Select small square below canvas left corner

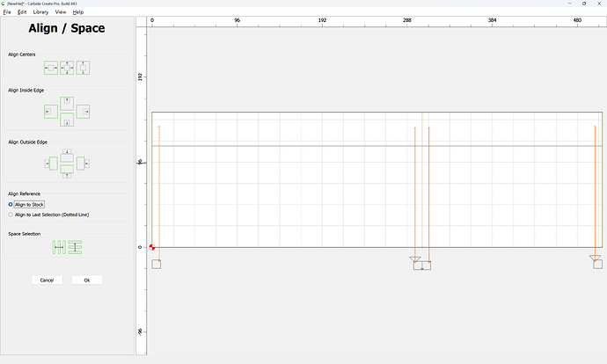point(157,264)
